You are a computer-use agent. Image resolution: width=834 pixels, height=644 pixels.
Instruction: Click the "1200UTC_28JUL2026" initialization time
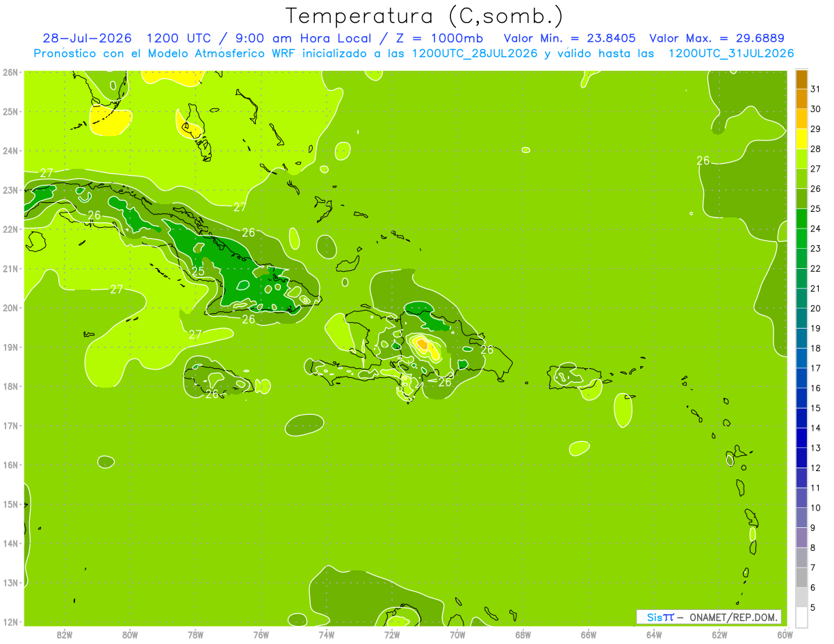point(475,53)
